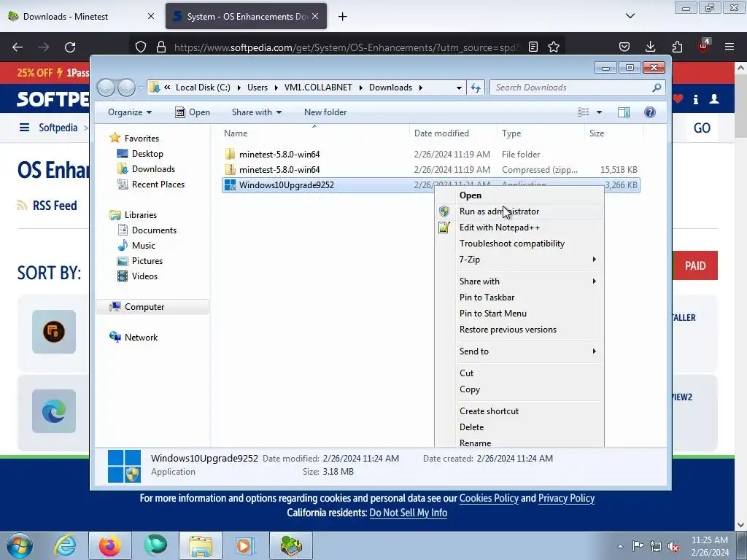This screenshot has width=747, height=560.
Task: Click Firefox back arrow button
Action: pos(18,47)
